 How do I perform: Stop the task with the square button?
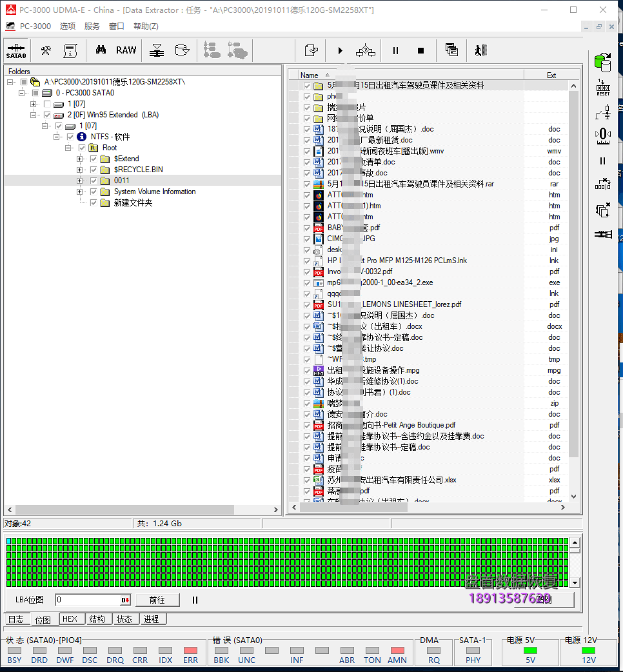(x=420, y=50)
